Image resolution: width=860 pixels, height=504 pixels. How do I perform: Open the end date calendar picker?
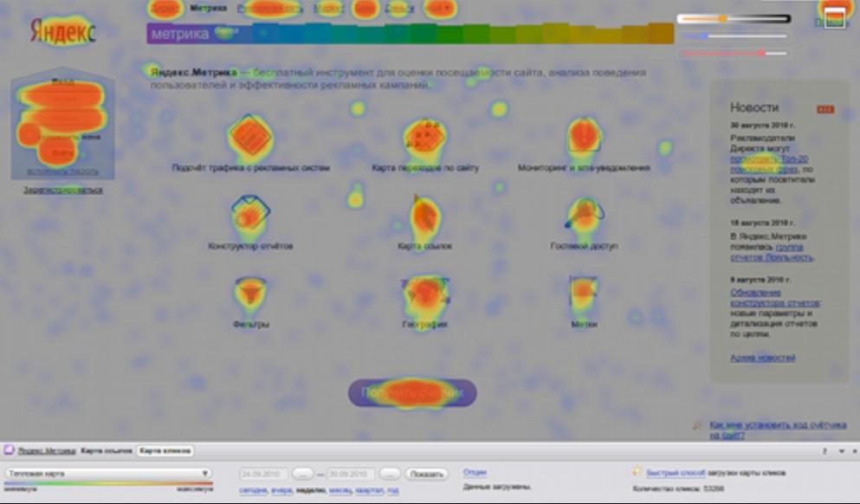(390, 475)
